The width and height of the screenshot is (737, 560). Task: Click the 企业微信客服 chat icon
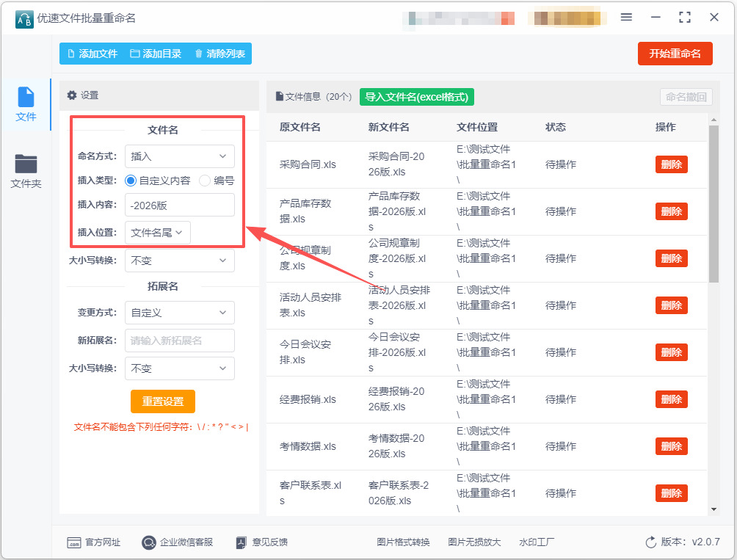(x=148, y=542)
